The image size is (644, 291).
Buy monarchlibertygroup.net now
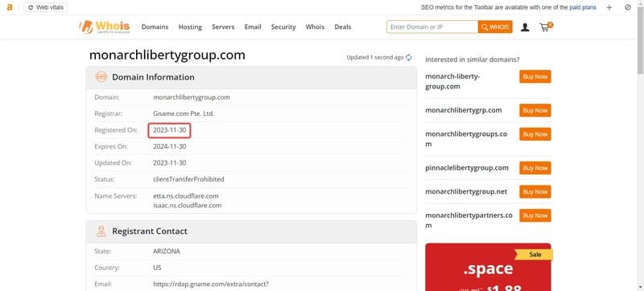point(535,192)
